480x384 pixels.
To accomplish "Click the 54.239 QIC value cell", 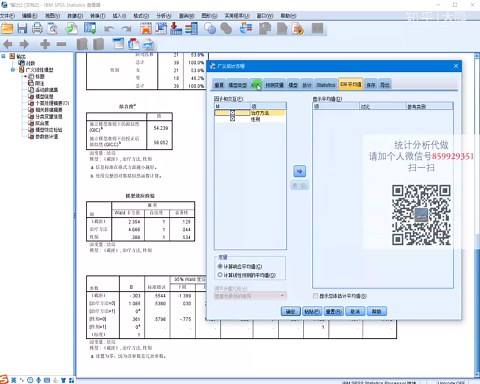I will (161, 128).
